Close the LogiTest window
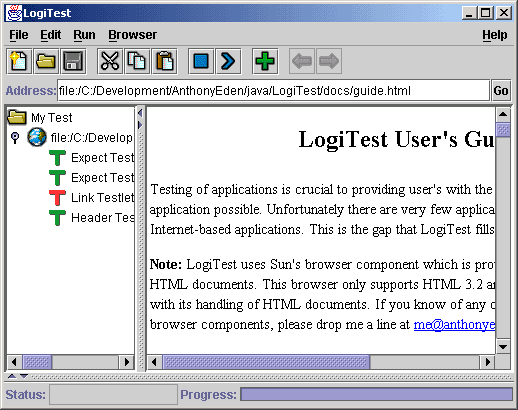The image size is (518, 410). 504,13
